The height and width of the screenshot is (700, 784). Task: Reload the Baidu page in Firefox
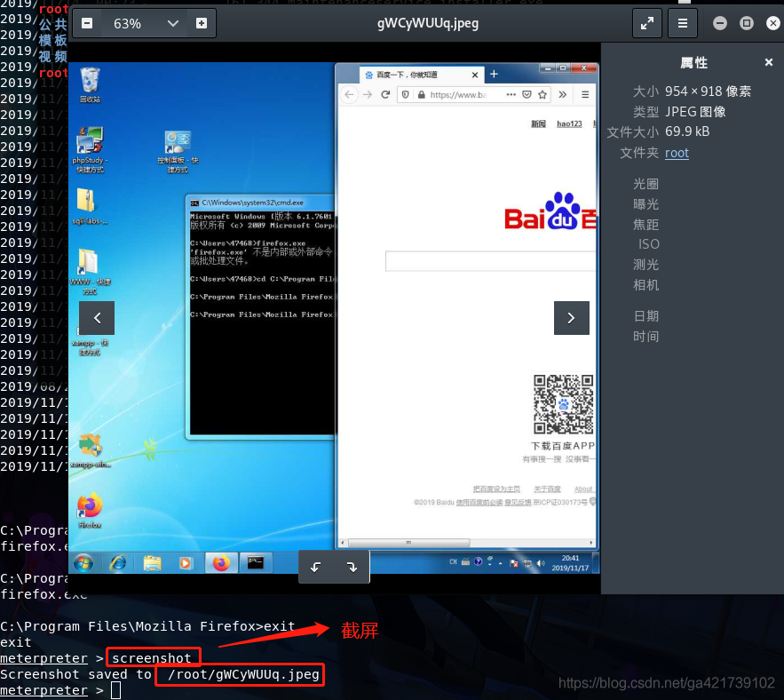(385, 94)
